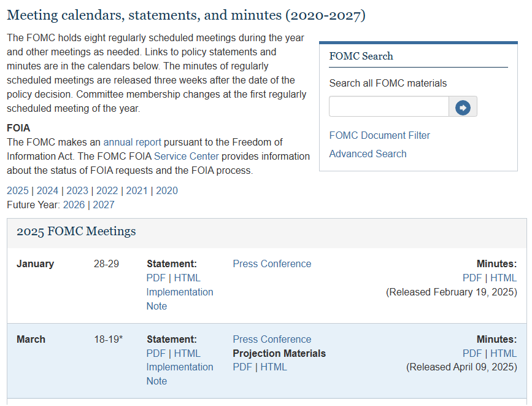Screen dimensions: 532x406
Task: Open January Implementation Note link
Action: coord(180,299)
